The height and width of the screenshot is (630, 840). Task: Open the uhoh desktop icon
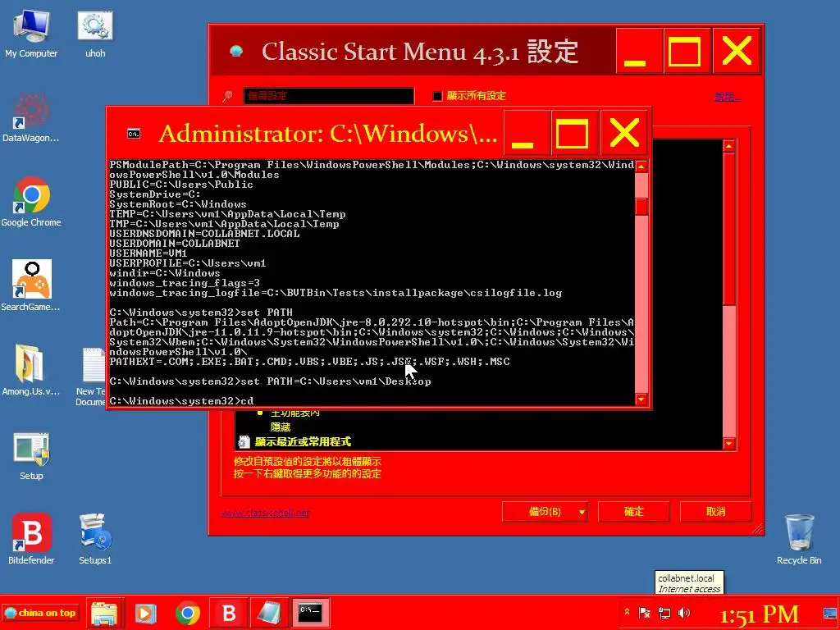[95, 34]
